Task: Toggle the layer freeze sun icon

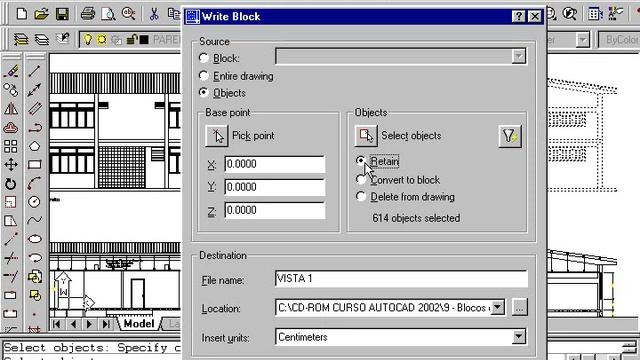Action: pos(102,40)
